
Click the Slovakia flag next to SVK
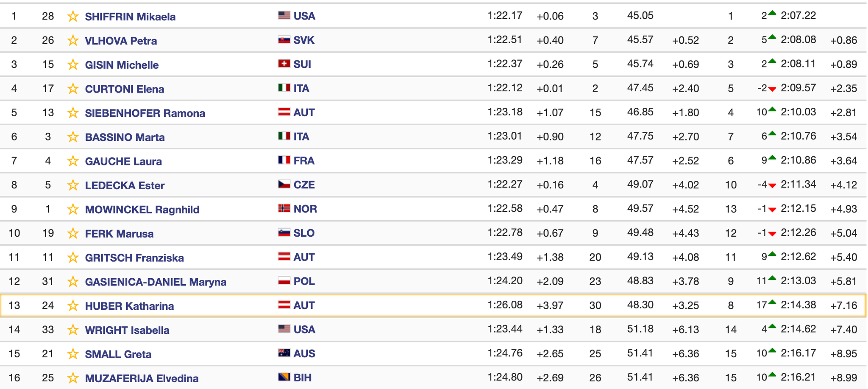pos(284,40)
